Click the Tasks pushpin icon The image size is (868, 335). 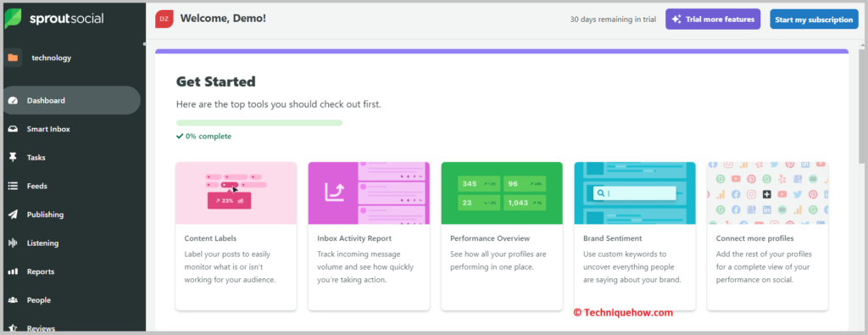[13, 158]
